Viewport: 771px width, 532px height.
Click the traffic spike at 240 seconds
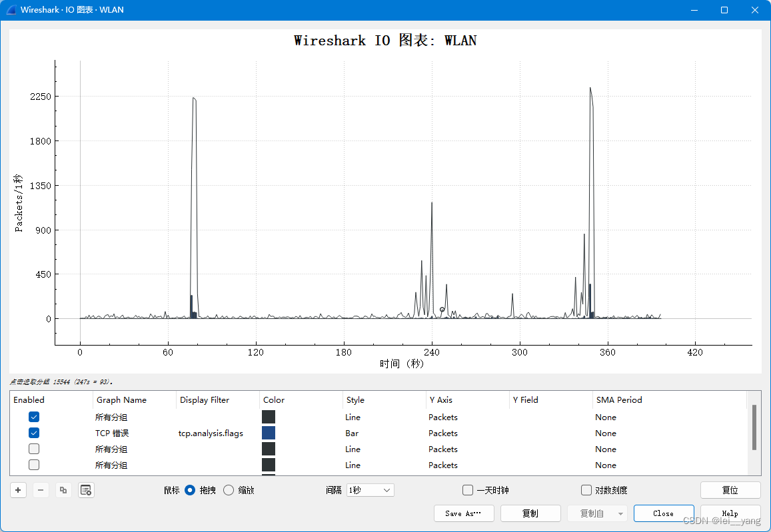(x=432, y=260)
